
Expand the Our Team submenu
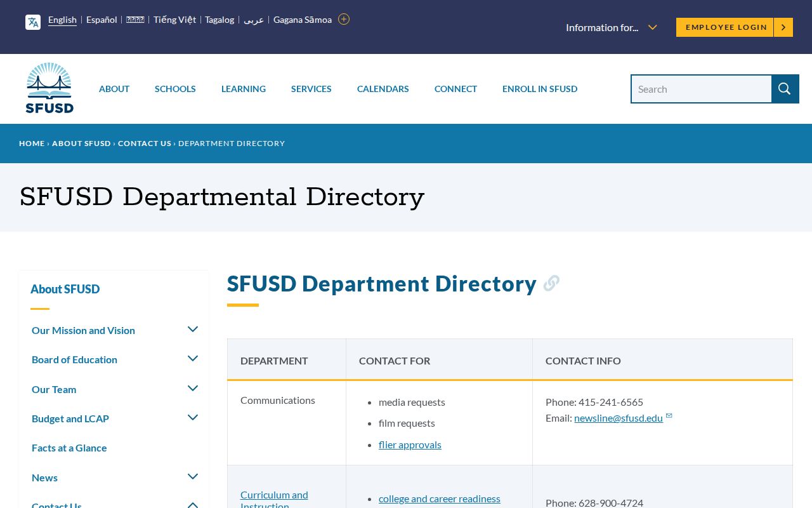(193, 388)
